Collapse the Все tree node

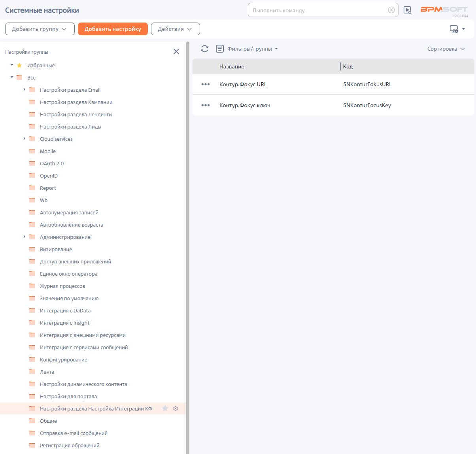coord(12,78)
